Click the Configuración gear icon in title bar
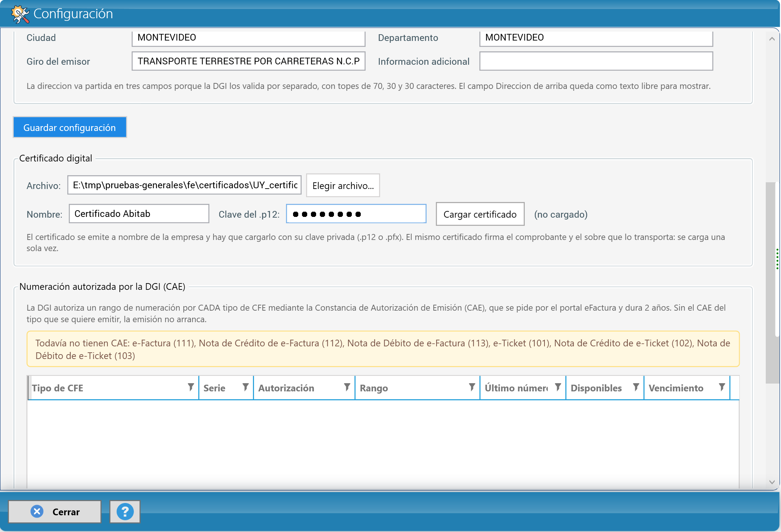The image size is (781, 532). (20, 14)
